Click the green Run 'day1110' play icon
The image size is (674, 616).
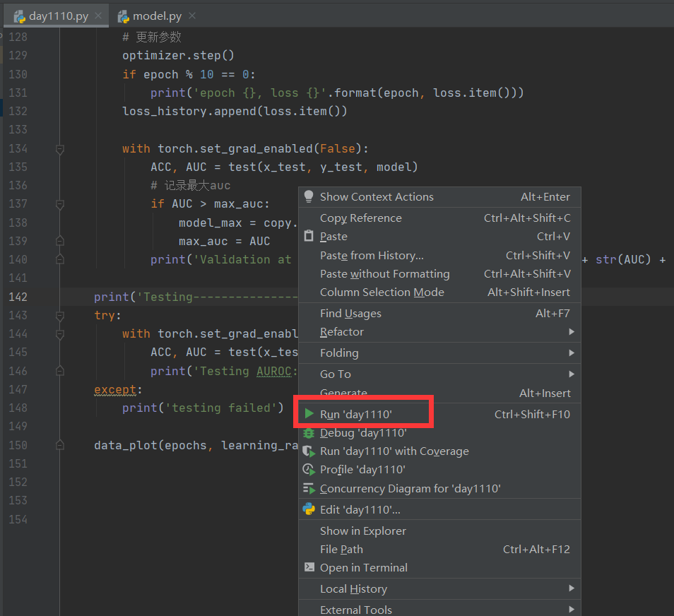(309, 414)
